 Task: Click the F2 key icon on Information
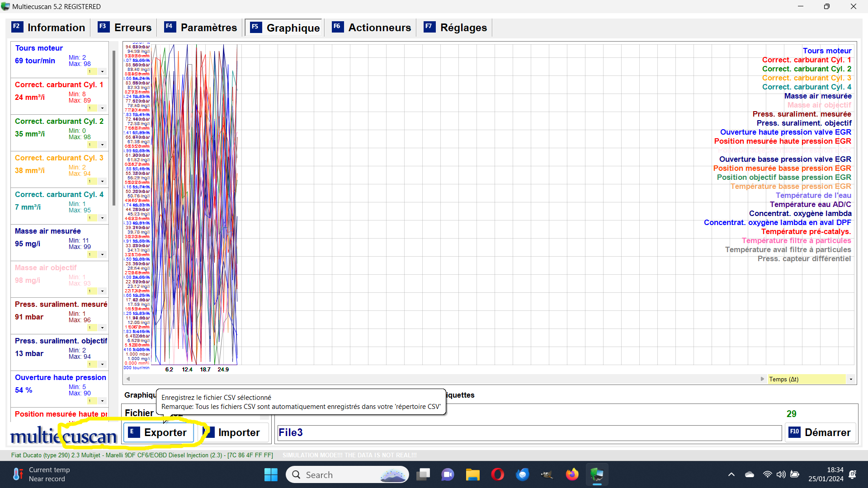[17, 27]
